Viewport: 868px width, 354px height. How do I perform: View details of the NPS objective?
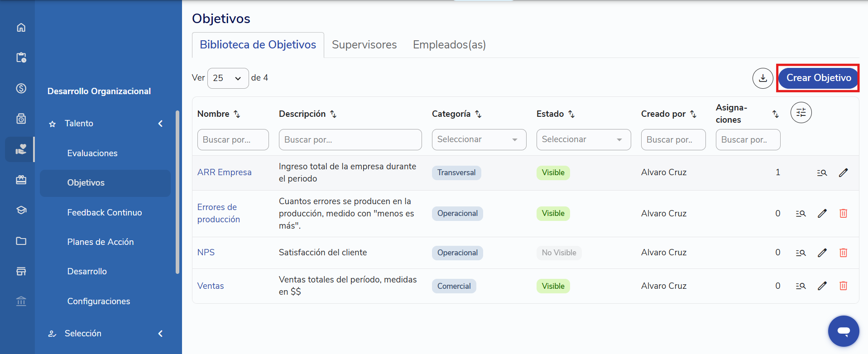(x=801, y=253)
